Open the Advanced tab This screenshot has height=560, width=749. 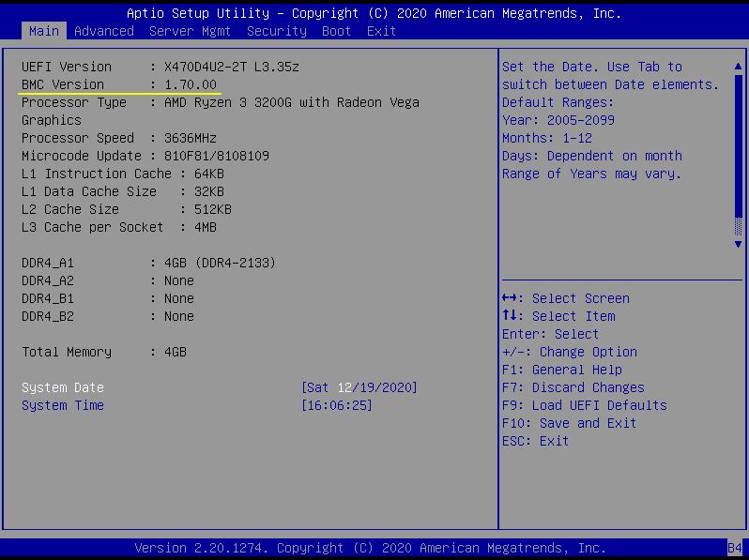(104, 31)
